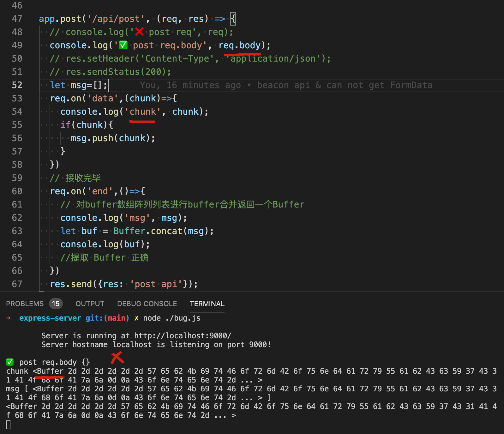
Task: Click the green checkmark emoji on line 49
Action: point(123,45)
